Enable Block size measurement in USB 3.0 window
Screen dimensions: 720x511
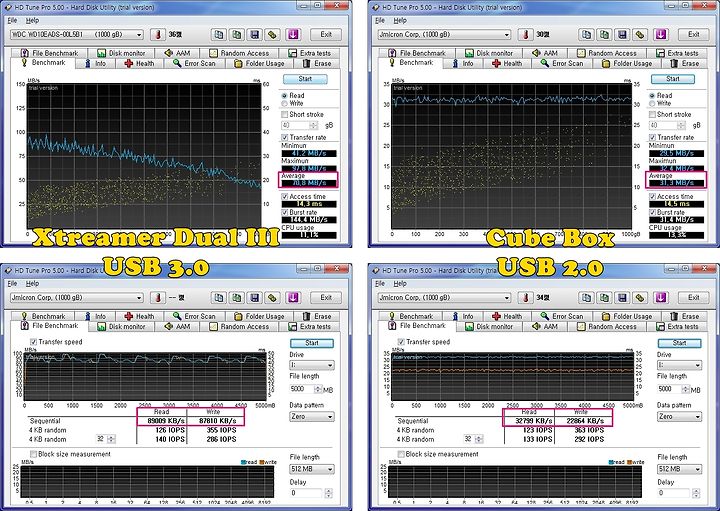tap(34, 455)
